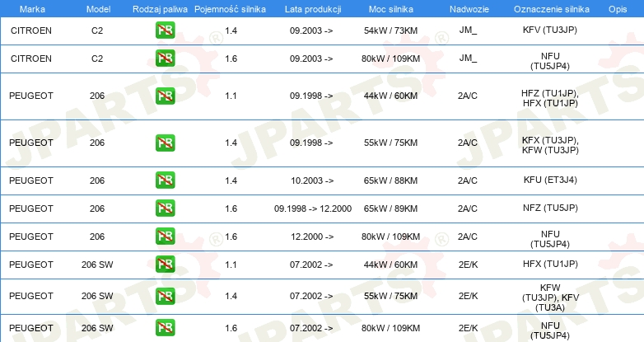Click the petrol fuel icon for Citroen C2 1.6
The image size is (644, 342).
pyautogui.click(x=165, y=59)
